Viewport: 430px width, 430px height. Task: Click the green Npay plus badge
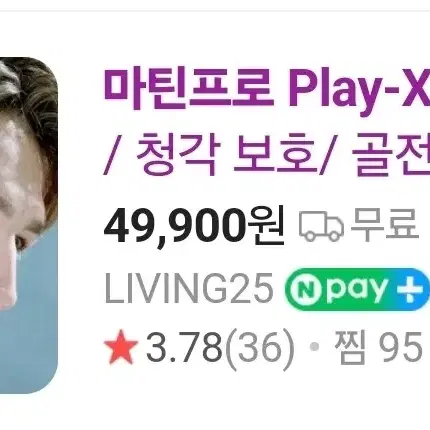[x=357, y=289]
